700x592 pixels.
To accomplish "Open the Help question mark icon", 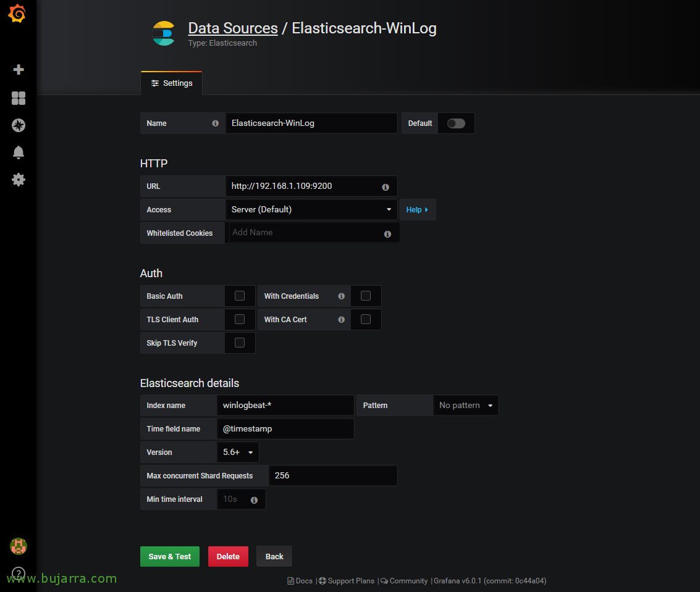I will (x=19, y=573).
